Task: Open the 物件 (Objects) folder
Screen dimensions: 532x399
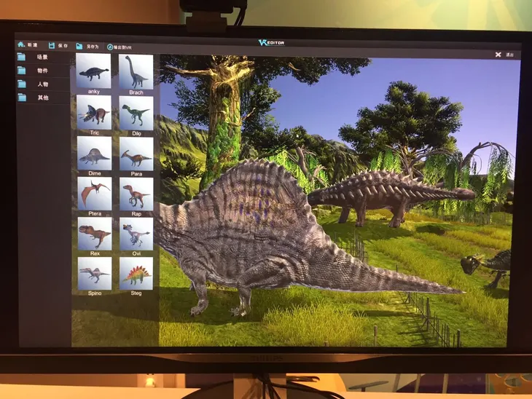Action: [23, 71]
